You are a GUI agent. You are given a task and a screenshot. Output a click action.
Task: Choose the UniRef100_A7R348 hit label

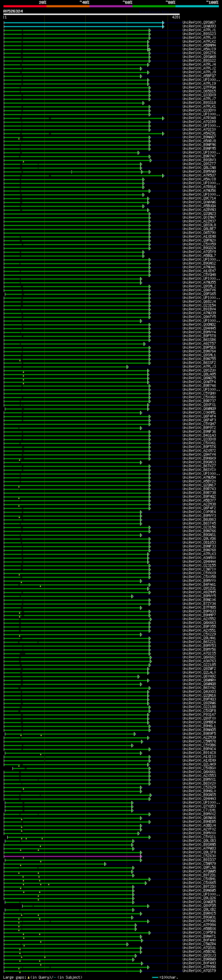(199, 118)
